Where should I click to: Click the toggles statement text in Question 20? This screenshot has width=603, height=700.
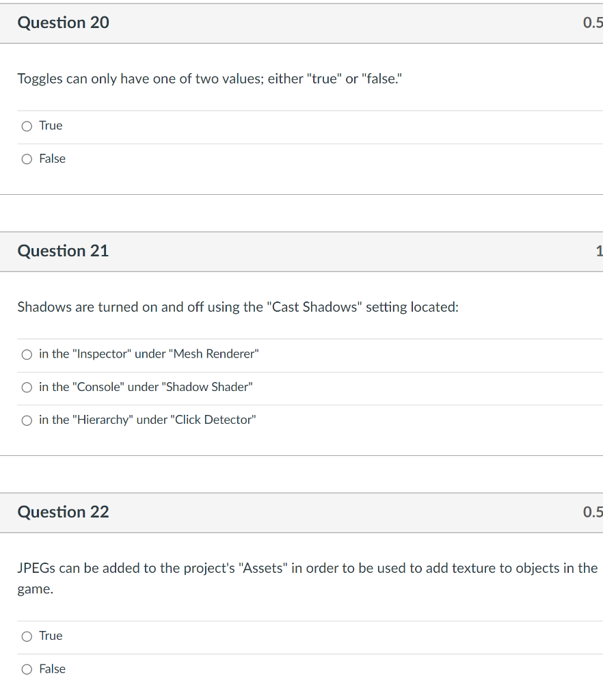point(209,79)
